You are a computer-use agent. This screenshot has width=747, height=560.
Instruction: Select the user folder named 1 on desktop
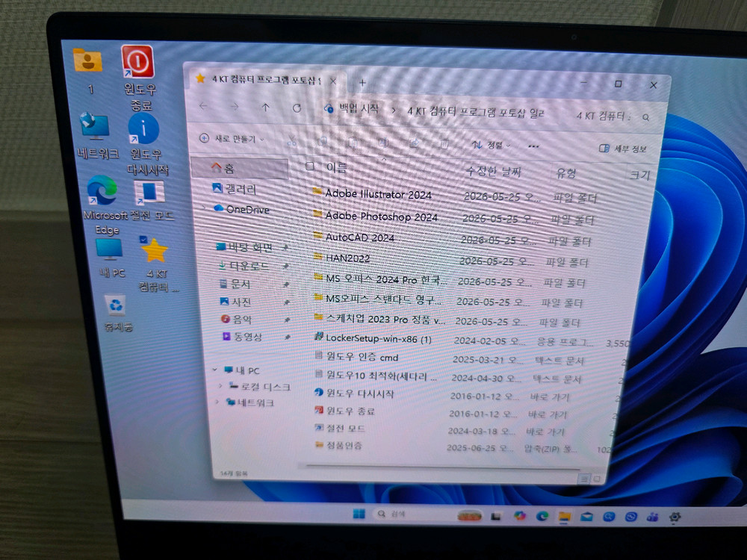(88, 71)
